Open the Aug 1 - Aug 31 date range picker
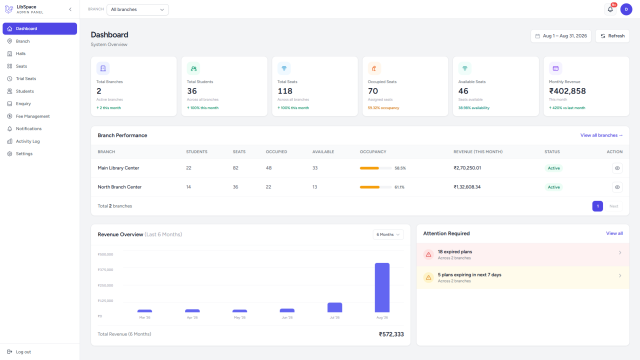640x360 pixels. (x=561, y=36)
